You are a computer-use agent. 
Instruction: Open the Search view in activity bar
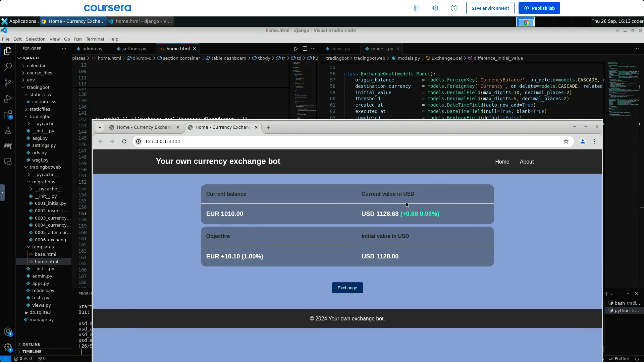coord(8,67)
